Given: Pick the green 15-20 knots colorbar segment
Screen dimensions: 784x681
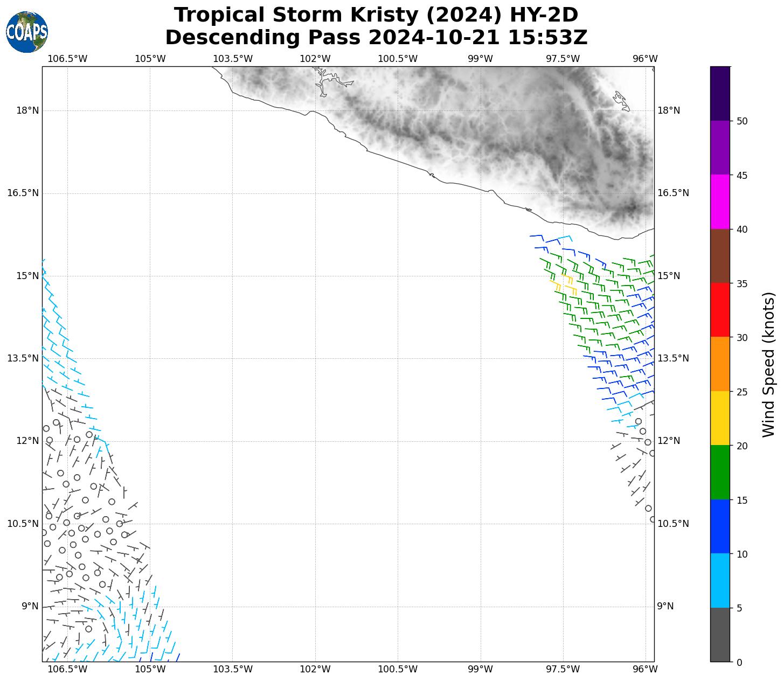Looking at the screenshot, I should pyautogui.click(x=720, y=472).
